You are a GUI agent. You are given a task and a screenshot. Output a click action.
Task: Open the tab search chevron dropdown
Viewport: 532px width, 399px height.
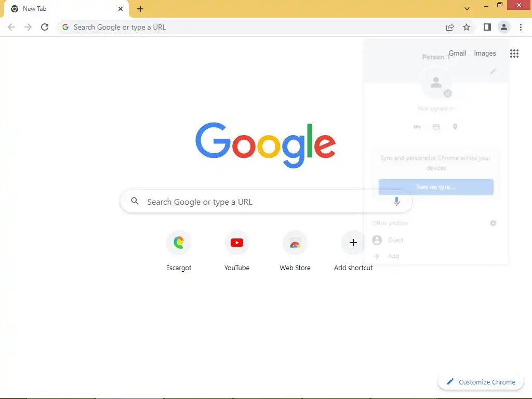pyautogui.click(x=467, y=9)
